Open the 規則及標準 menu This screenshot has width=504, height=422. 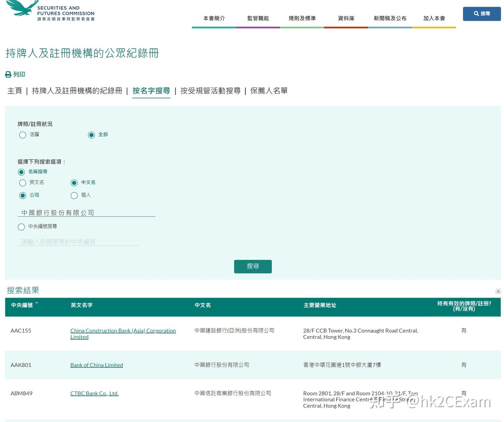click(302, 18)
